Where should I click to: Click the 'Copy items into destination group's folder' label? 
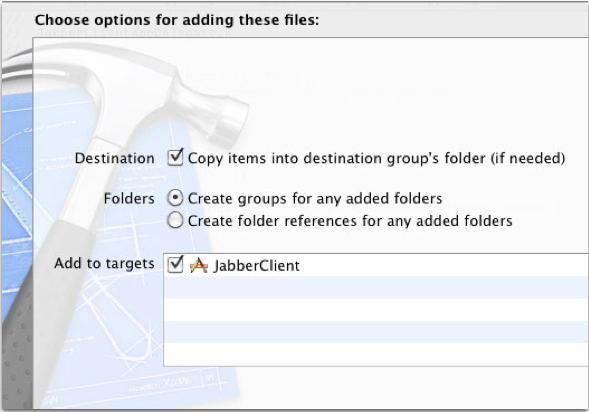(x=376, y=158)
